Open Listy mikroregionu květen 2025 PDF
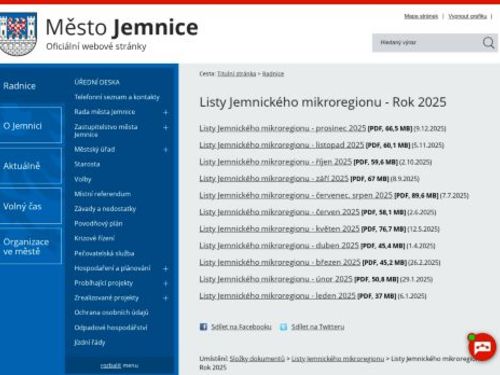 pos(279,229)
